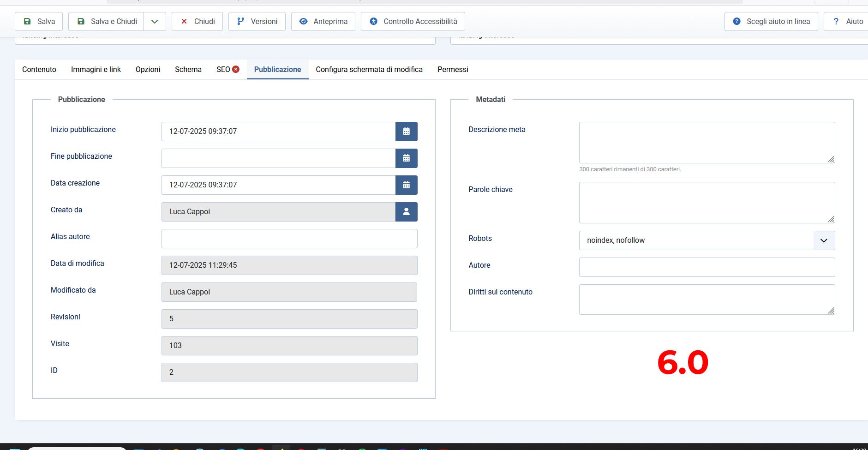The width and height of the screenshot is (868, 450).
Task: Click the Anteprima preview button
Action: (323, 22)
